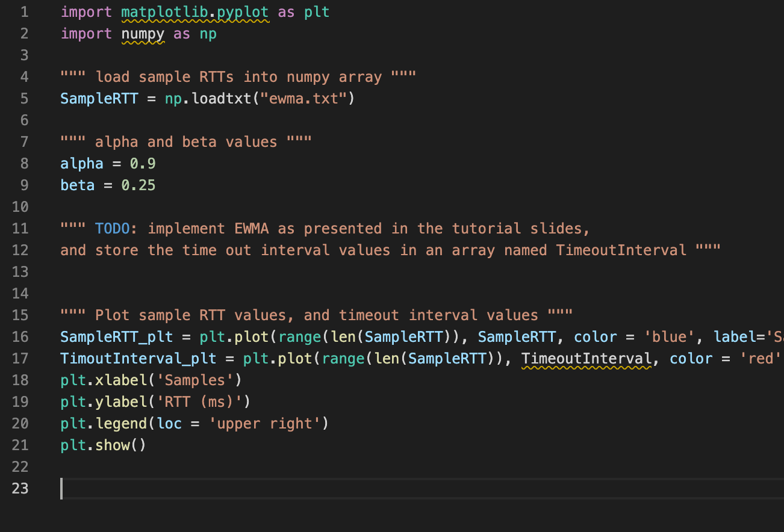Click line number 11 in the gutter

(x=20, y=229)
